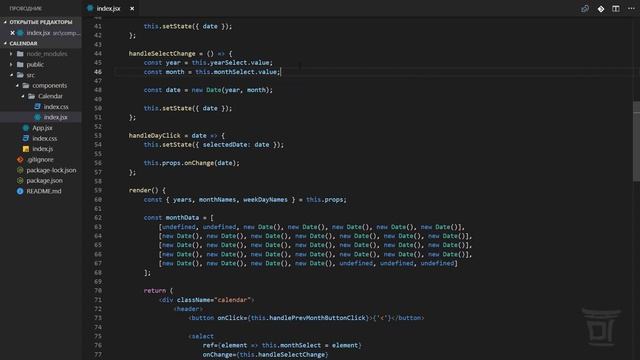Open index.js file
The height and width of the screenshot is (360, 640).
pyautogui.click(x=42, y=149)
